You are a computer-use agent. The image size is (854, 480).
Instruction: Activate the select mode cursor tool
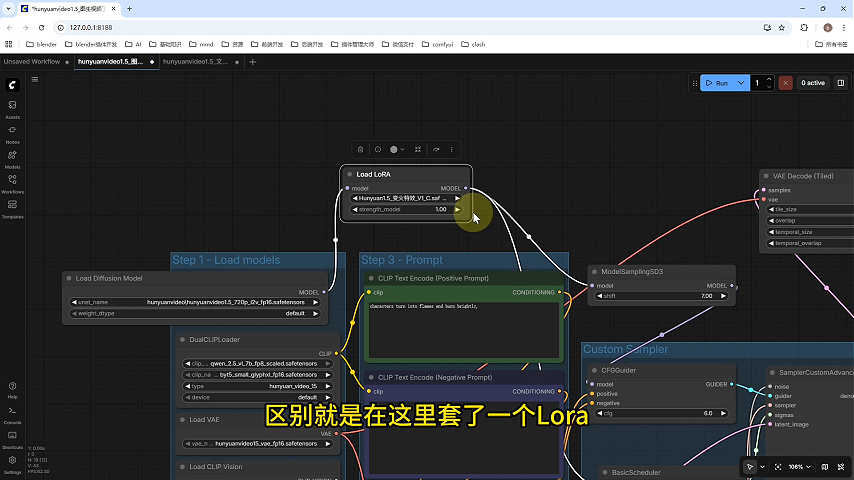click(750, 467)
